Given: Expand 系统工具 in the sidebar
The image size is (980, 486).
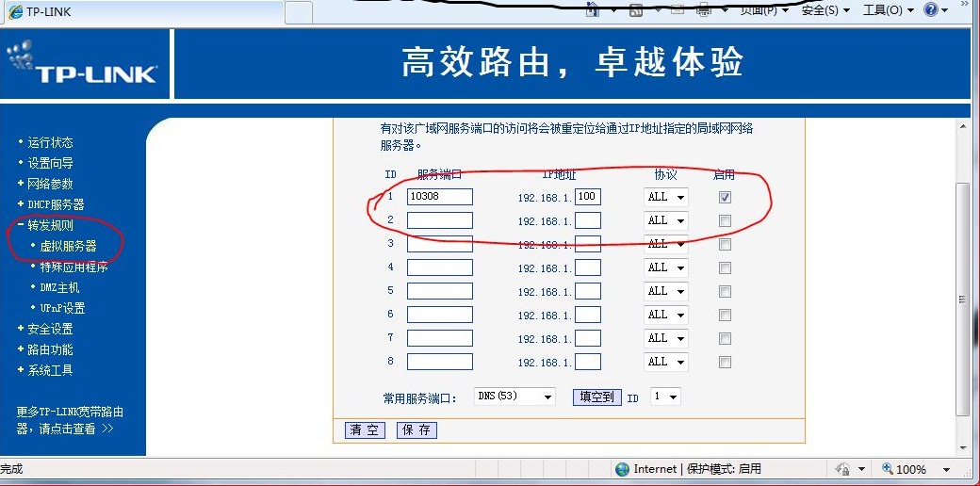Looking at the screenshot, I should [x=50, y=370].
